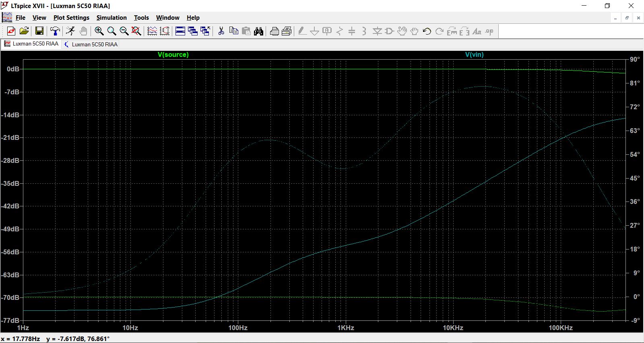Click the Redo arrow icon
This screenshot has height=343, width=644.
pyautogui.click(x=439, y=31)
